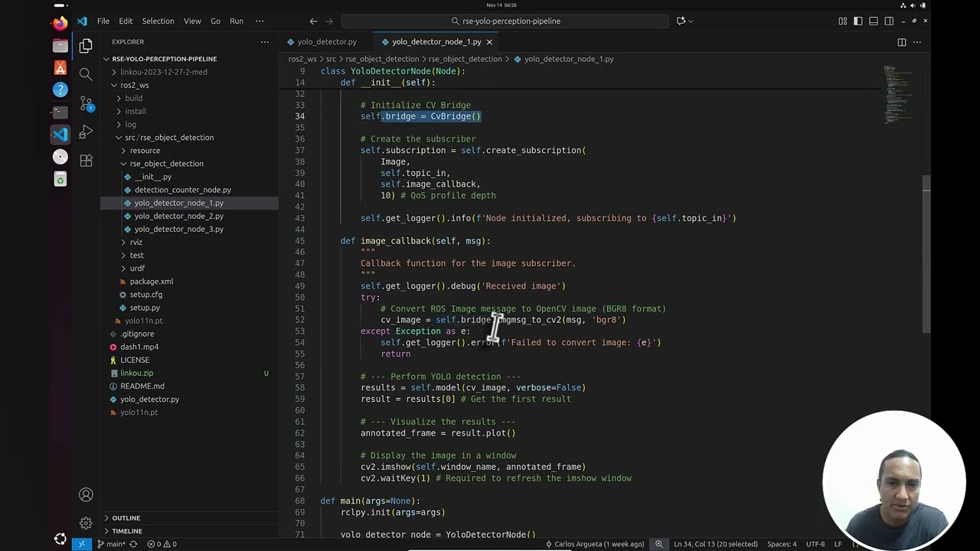
Task: Close the yolo_detector_node_1.py tab
Action: tap(489, 42)
